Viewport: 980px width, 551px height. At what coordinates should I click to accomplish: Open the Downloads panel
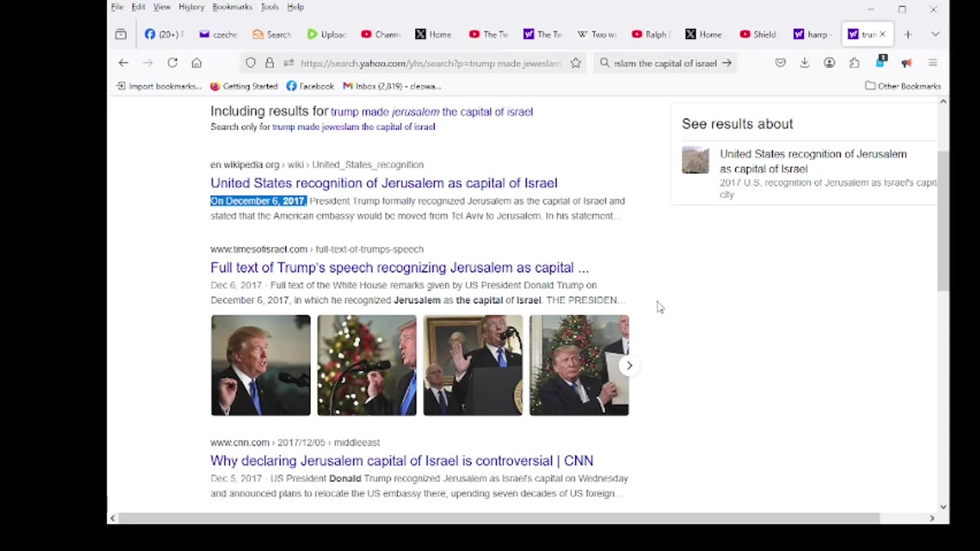[805, 63]
